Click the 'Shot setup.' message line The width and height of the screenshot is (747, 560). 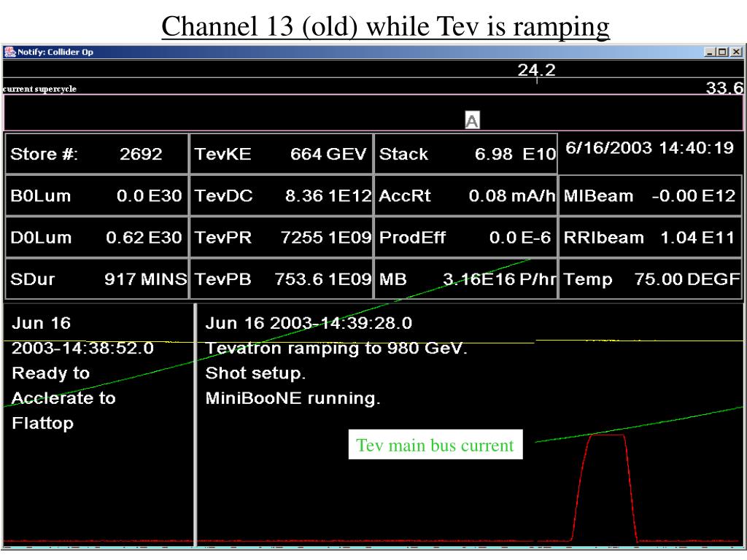[255, 373]
